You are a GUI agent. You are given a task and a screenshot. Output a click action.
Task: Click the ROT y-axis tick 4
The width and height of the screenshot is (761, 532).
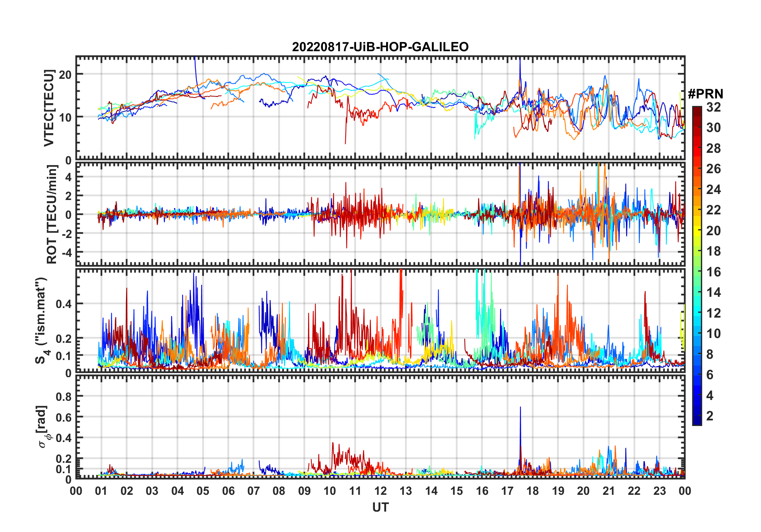(x=68, y=177)
